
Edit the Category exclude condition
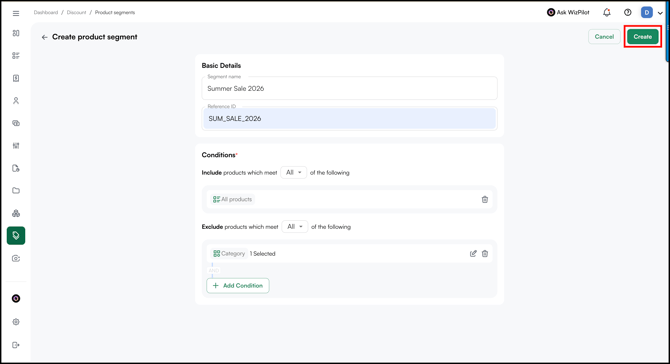pyautogui.click(x=473, y=253)
